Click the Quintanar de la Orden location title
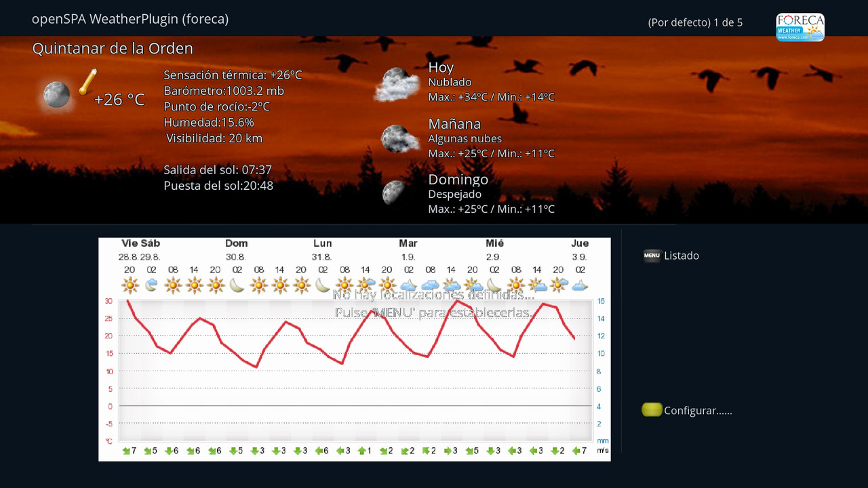The height and width of the screenshot is (488, 868). click(113, 49)
